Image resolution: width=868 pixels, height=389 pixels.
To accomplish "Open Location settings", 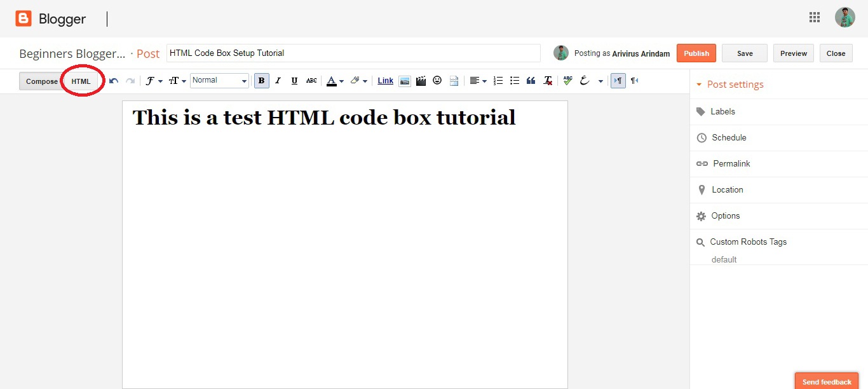I will coord(778,189).
